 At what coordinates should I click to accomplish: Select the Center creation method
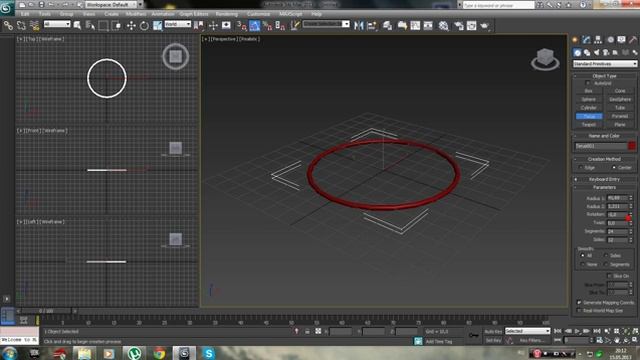point(613,167)
